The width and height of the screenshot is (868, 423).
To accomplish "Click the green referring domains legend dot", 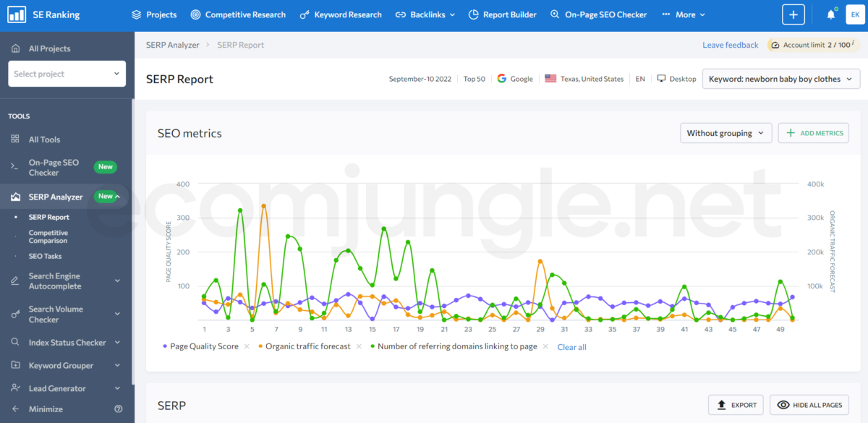I will pyautogui.click(x=373, y=347).
